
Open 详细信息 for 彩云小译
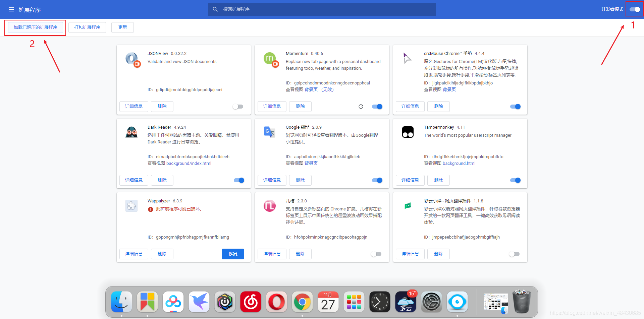(x=410, y=254)
